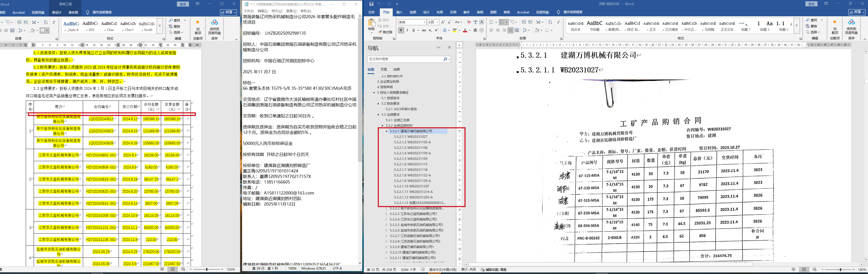Collapse the 5.3.2.1 建湖万博机械有限公司 heading
The height and width of the screenshot is (274, 868).
point(386,131)
